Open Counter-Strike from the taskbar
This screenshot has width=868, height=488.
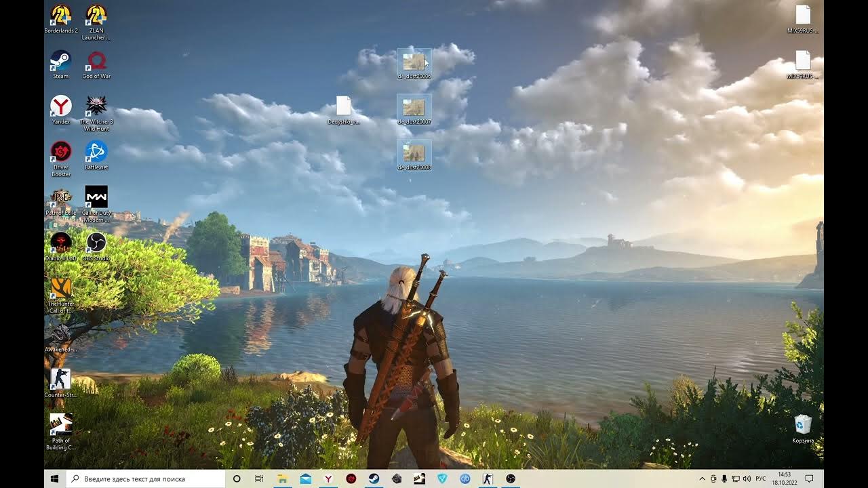pyautogui.click(x=488, y=479)
